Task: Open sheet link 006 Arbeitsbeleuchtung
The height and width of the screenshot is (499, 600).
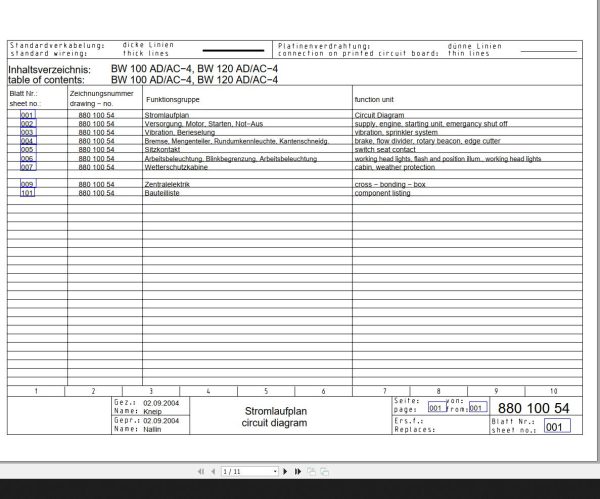Action: click(28, 158)
